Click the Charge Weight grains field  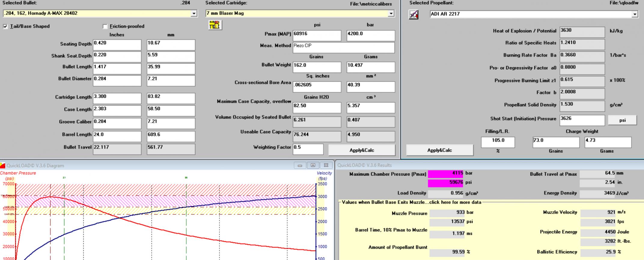(x=556, y=142)
